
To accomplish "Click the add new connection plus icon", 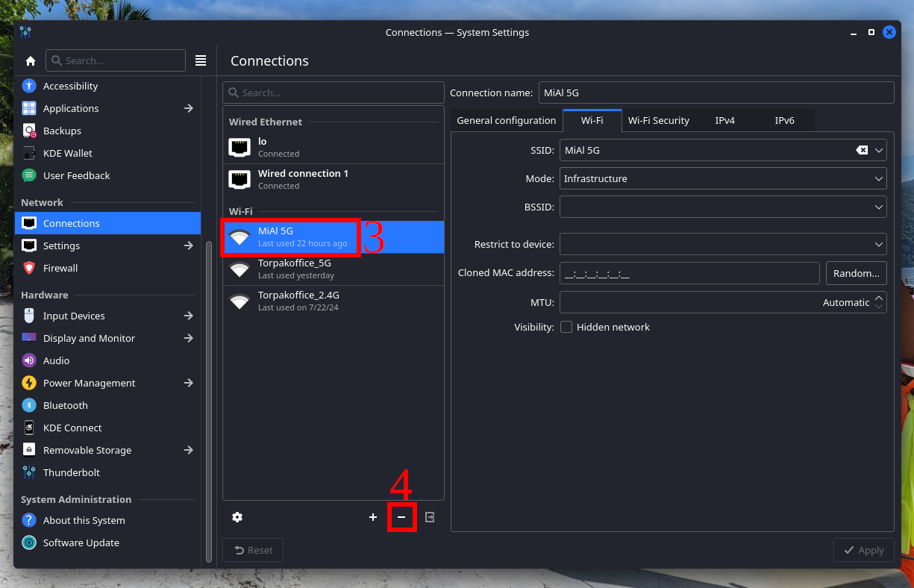I will [373, 517].
